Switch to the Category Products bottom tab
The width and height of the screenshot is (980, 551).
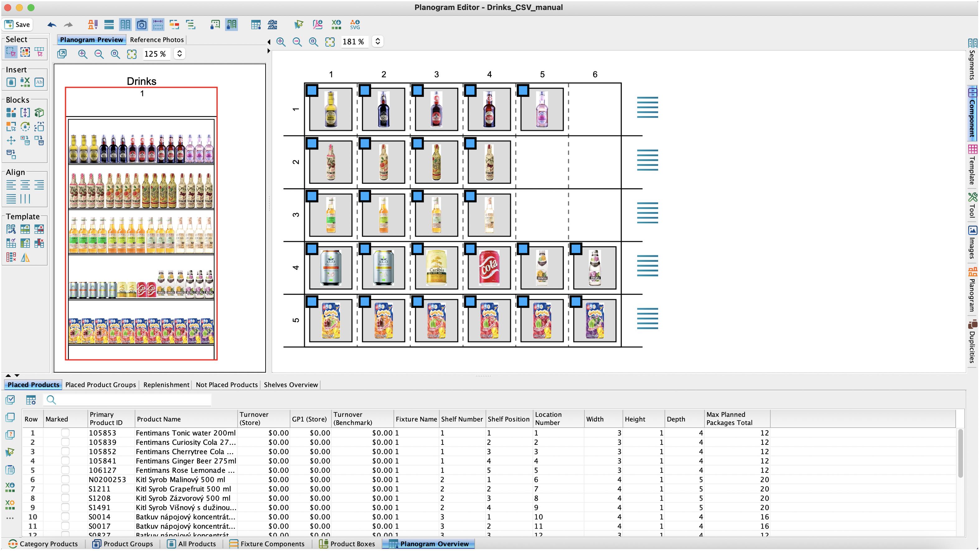43,544
